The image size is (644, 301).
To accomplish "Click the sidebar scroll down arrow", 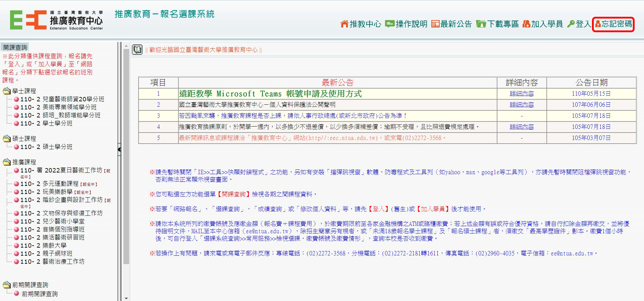I will [126, 298].
